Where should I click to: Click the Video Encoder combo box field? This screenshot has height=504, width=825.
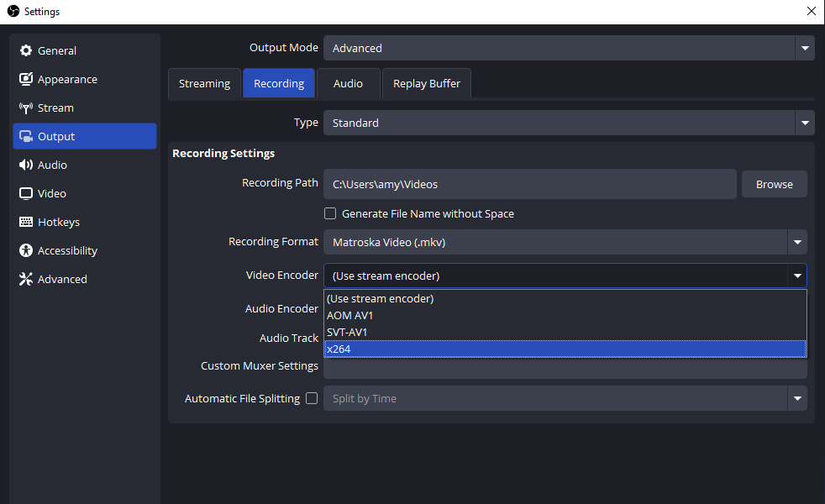click(565, 276)
